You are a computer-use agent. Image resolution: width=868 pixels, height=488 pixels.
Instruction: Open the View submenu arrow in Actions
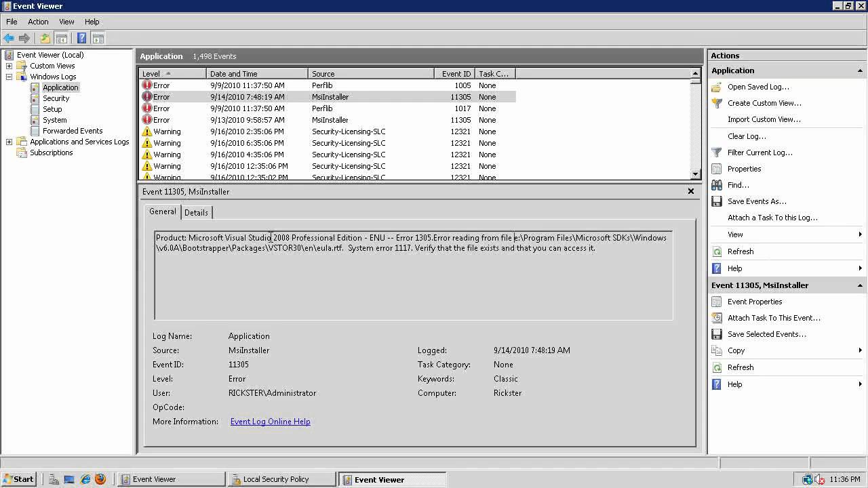click(x=860, y=235)
